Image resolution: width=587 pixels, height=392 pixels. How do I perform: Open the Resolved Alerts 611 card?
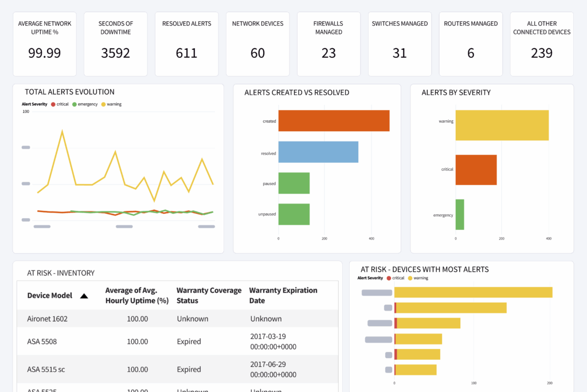187,44
